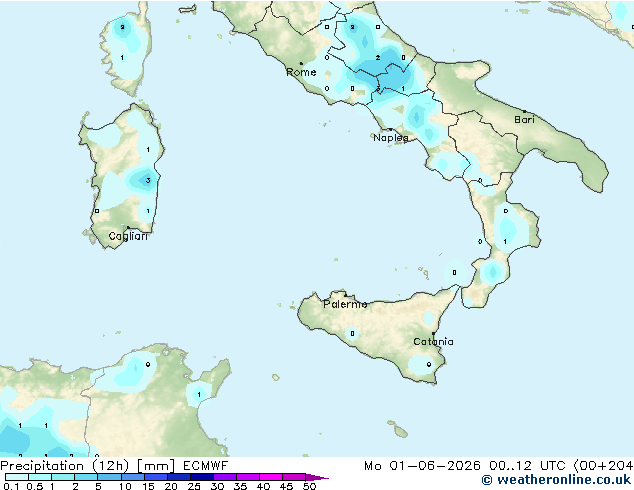This screenshot has width=634, height=490.
Task: Click the Rome city marker dot
Action: coord(301,63)
